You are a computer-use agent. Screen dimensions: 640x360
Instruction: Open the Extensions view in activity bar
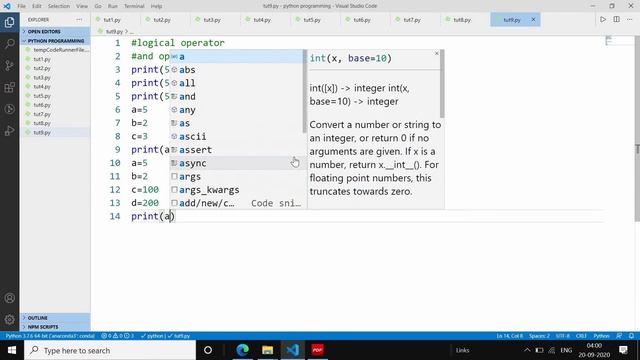click(9, 87)
